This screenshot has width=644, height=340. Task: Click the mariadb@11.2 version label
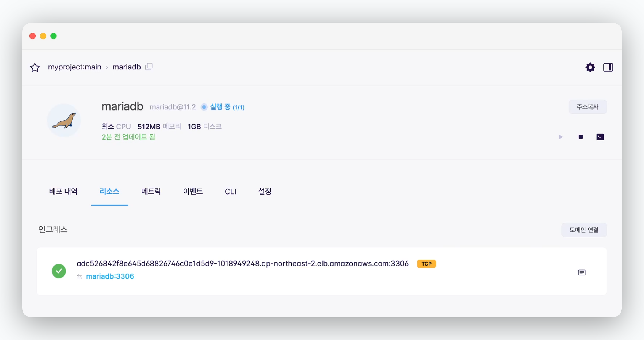[173, 107]
